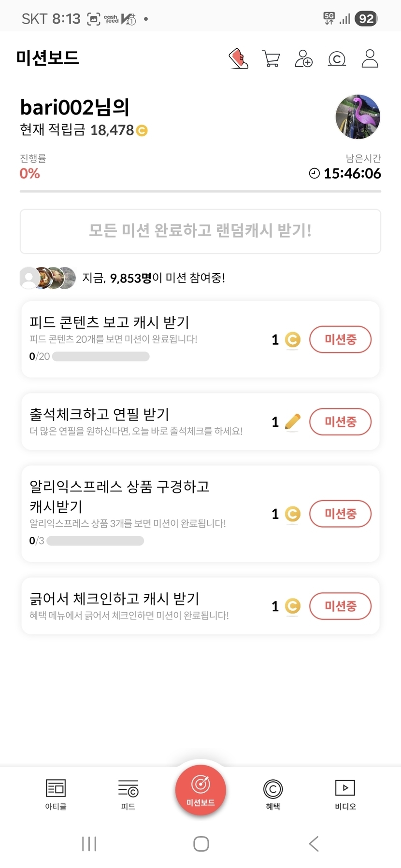The image size is (401, 868).
Task: Go to the 혜택 tab
Action: point(273,794)
